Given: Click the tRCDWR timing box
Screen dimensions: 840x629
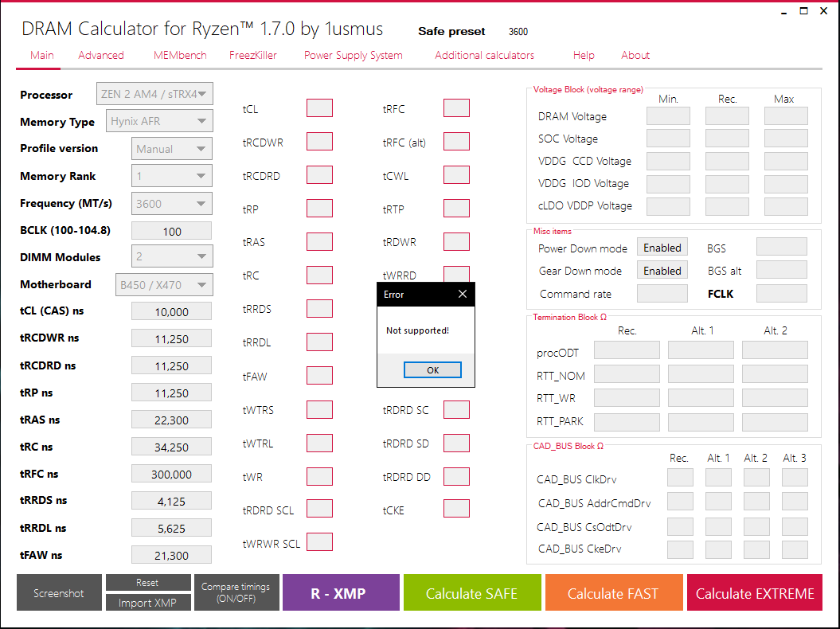Looking at the screenshot, I should point(319,142).
